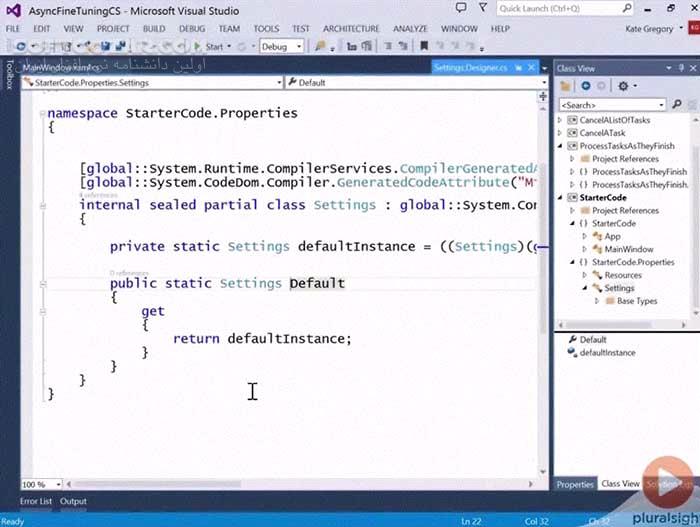700x527 pixels.
Task: Collapse the Default property code outline
Action: (x=43, y=284)
